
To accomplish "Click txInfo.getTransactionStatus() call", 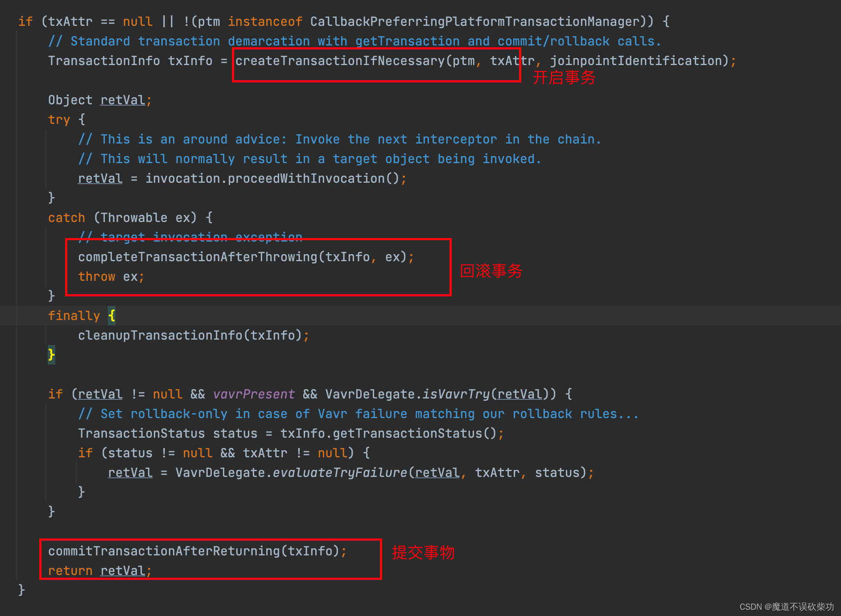I will tap(388, 433).
